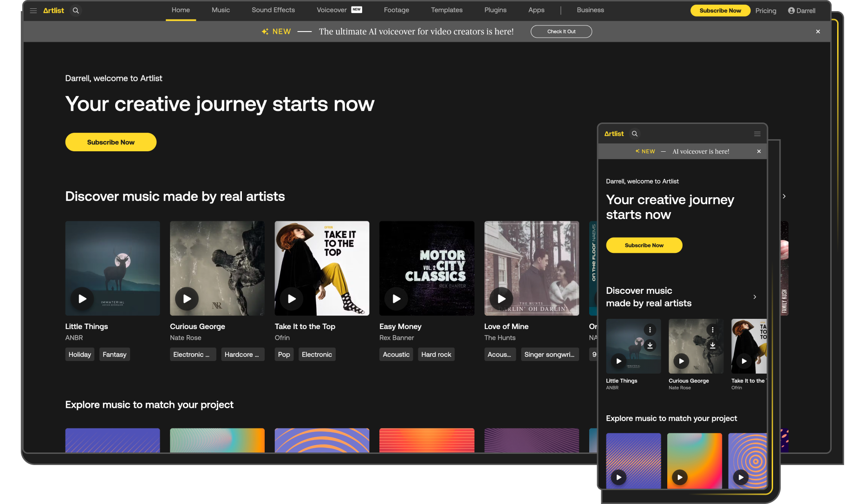Click the Check It Out banner button
865x504 pixels.
tap(561, 32)
